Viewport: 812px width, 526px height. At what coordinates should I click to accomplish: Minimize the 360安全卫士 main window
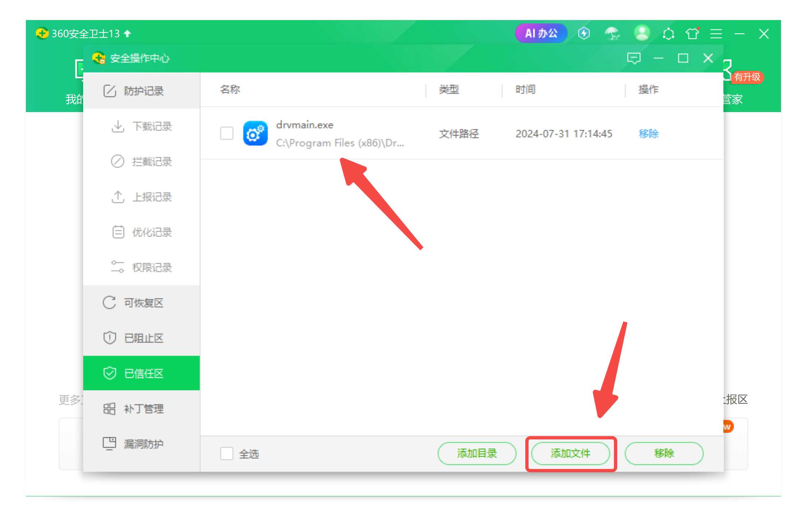tap(739, 34)
